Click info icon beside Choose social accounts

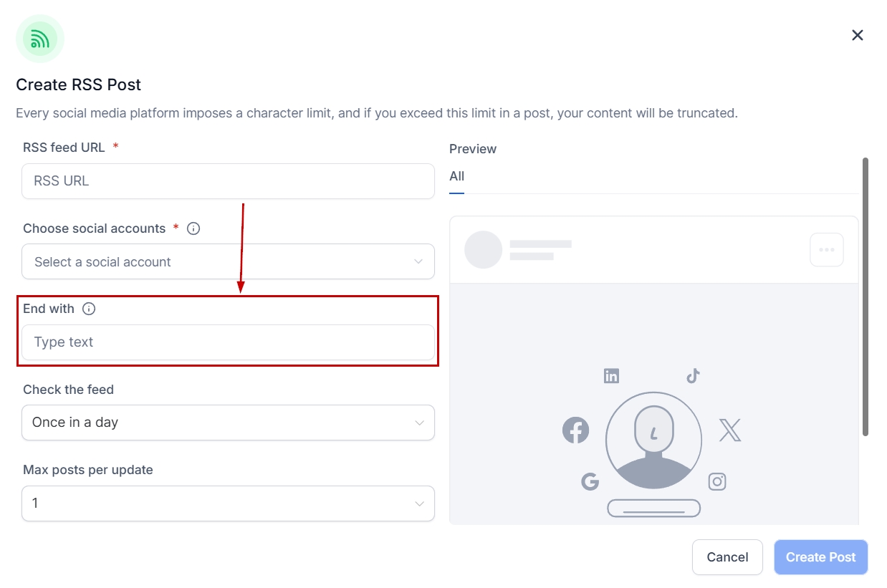193,228
